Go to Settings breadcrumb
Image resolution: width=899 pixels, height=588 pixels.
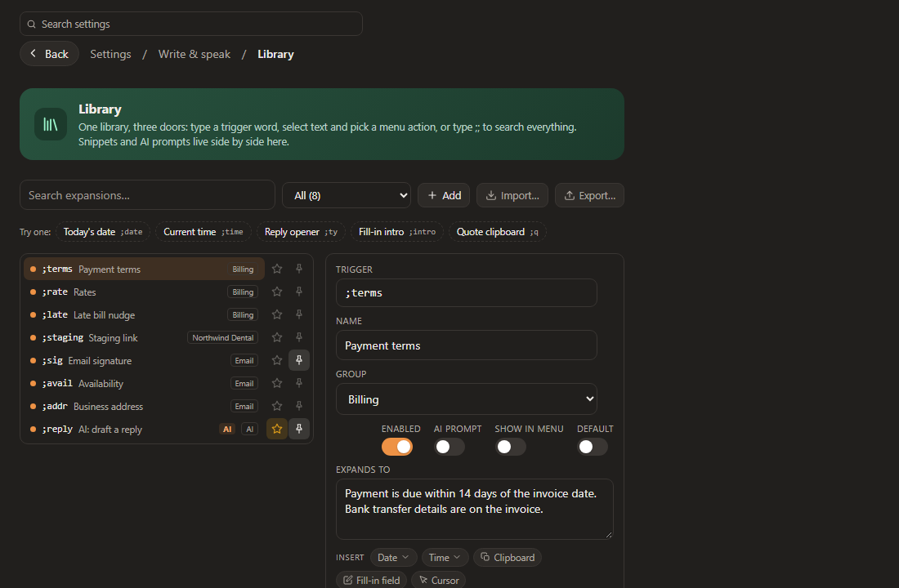(110, 54)
